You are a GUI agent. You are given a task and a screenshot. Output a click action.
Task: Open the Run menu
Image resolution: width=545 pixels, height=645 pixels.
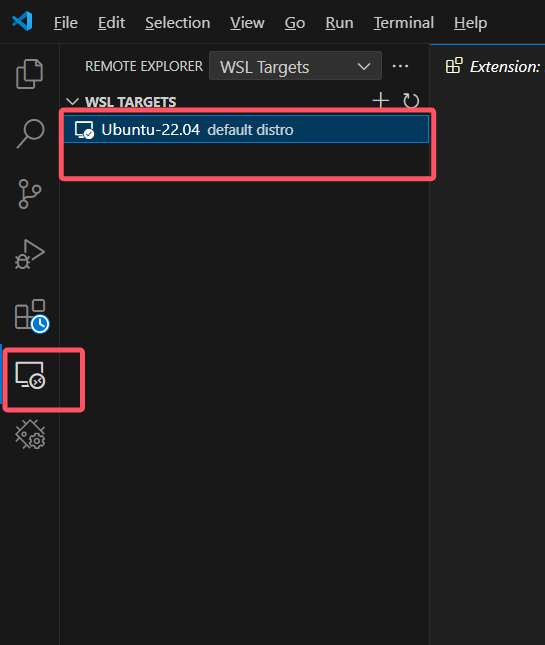click(339, 23)
